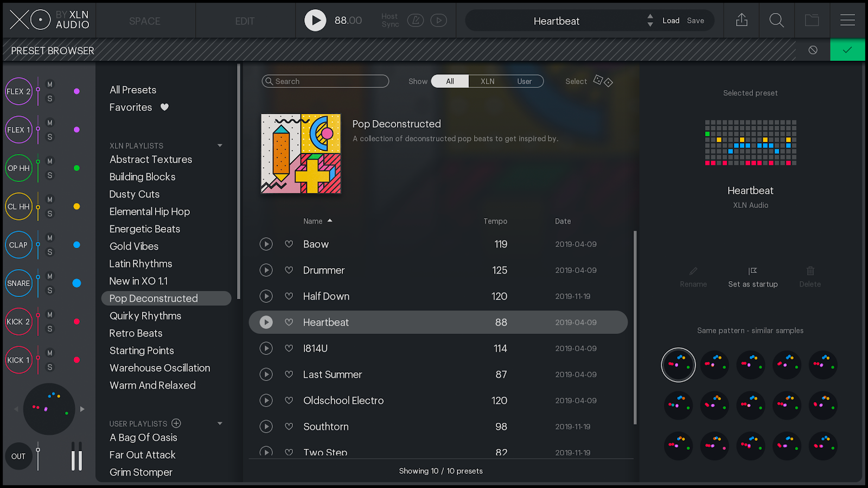
Task: Open the magnifier search icon in top bar
Action: click(x=777, y=21)
